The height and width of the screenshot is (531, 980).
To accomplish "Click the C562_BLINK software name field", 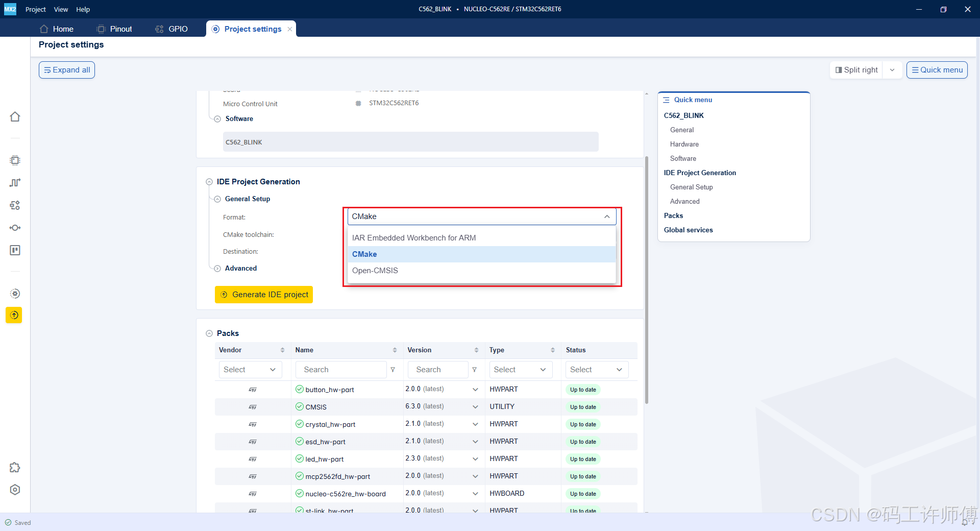I will point(410,142).
